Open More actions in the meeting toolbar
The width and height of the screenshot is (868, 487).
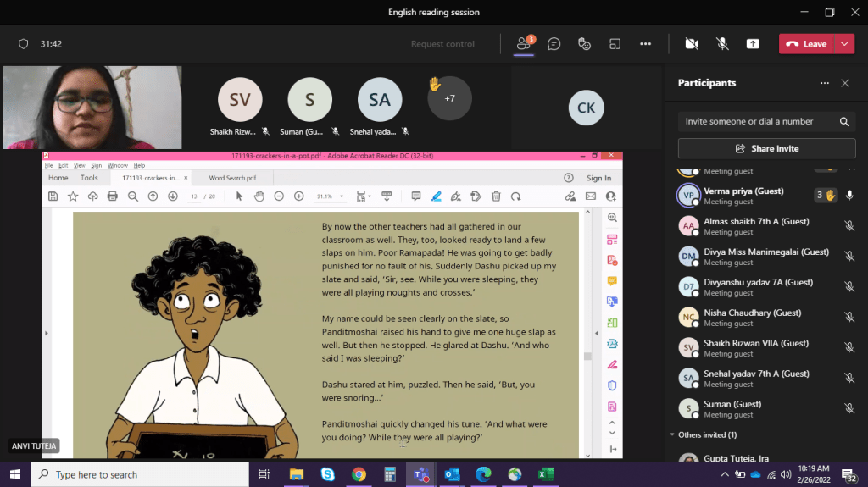[x=645, y=44]
